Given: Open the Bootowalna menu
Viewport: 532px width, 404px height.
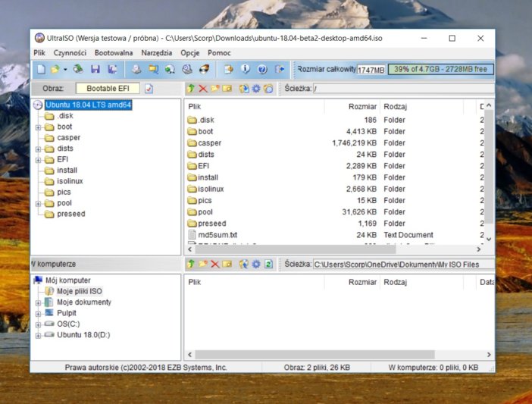Looking at the screenshot, I should [114, 53].
